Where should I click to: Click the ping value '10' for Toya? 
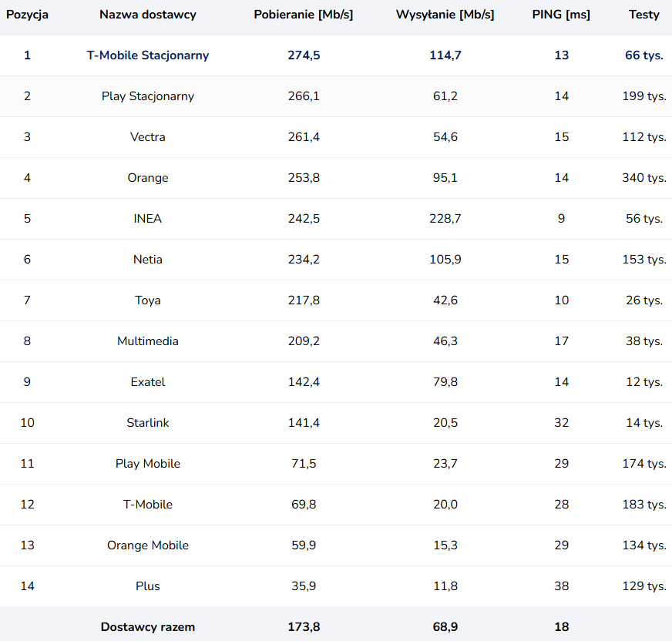tap(562, 300)
